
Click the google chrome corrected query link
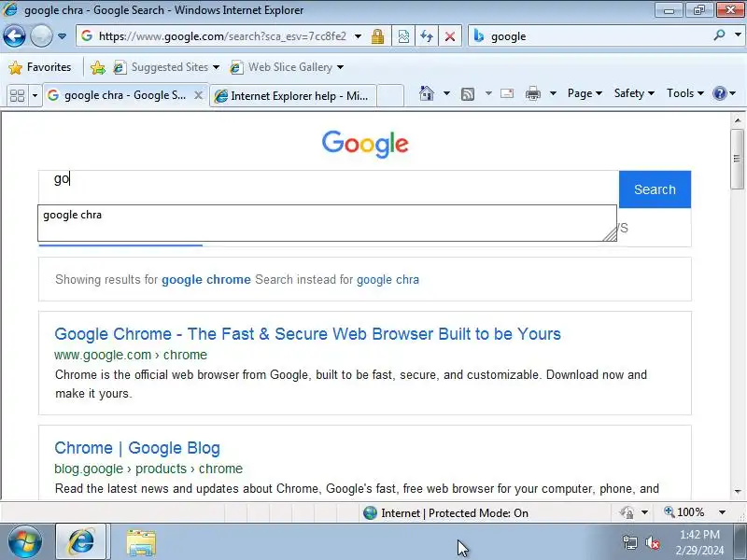[x=205, y=279]
